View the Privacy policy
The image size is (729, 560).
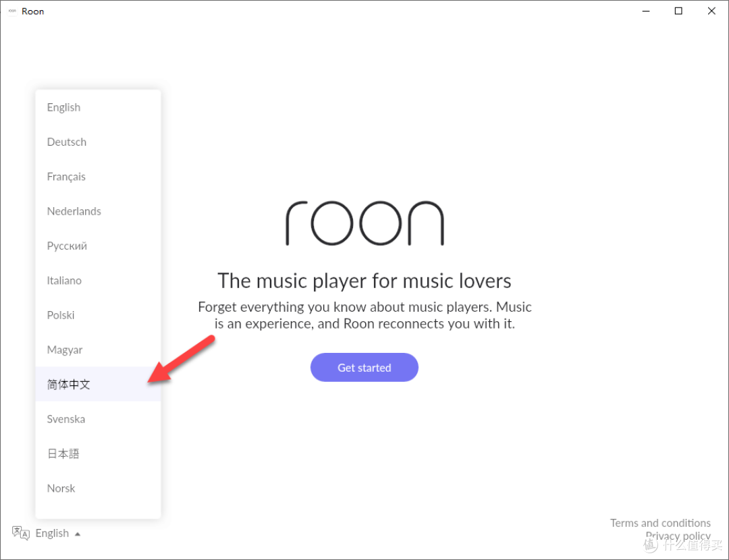coord(678,536)
